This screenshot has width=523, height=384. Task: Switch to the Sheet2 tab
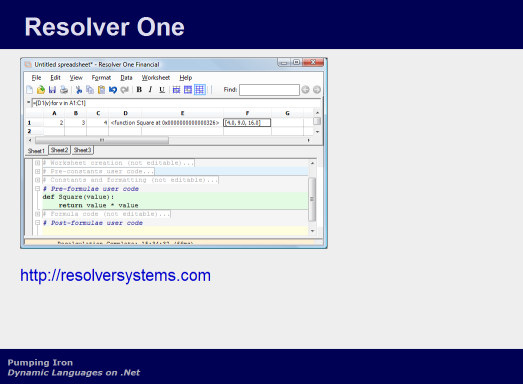click(x=59, y=150)
